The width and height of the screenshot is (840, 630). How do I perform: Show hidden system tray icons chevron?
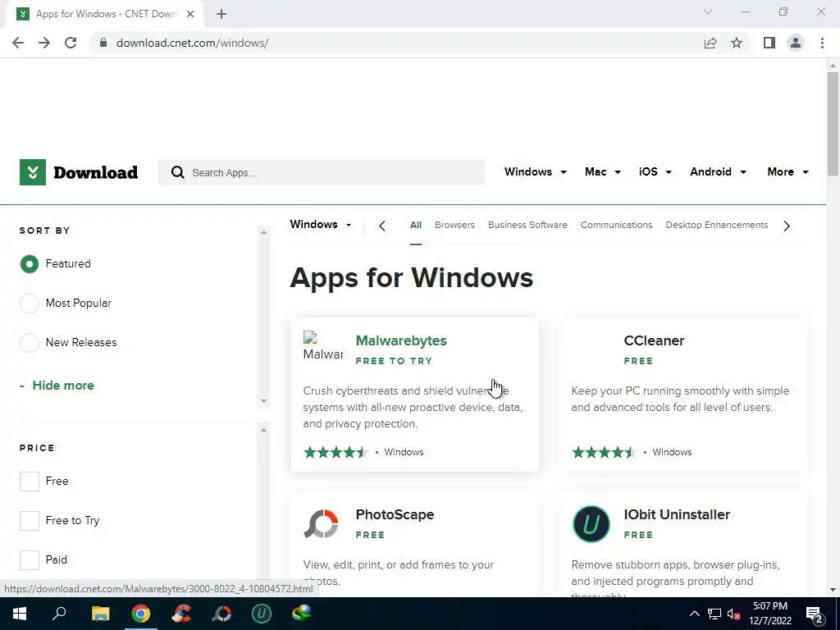click(x=694, y=614)
